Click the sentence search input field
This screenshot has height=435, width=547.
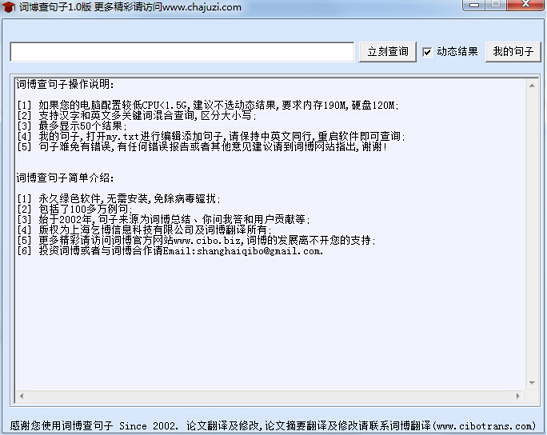[x=182, y=52]
